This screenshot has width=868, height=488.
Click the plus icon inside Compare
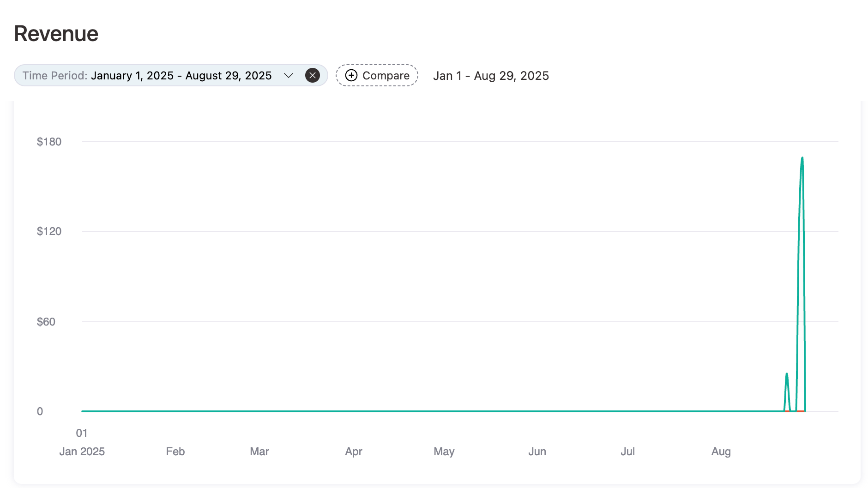tap(351, 75)
